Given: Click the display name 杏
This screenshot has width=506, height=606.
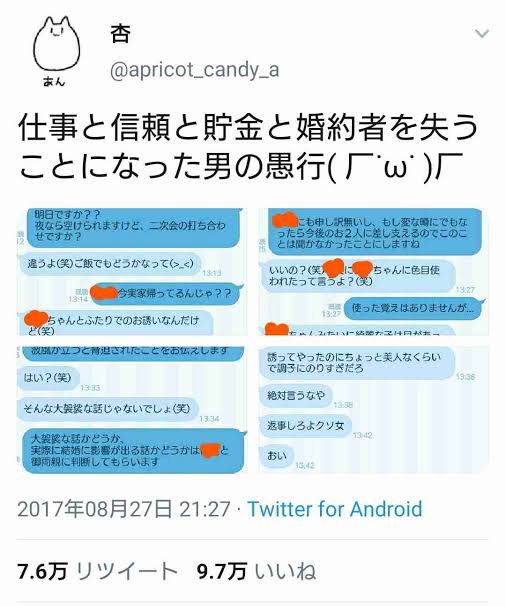Looking at the screenshot, I should (120, 33).
